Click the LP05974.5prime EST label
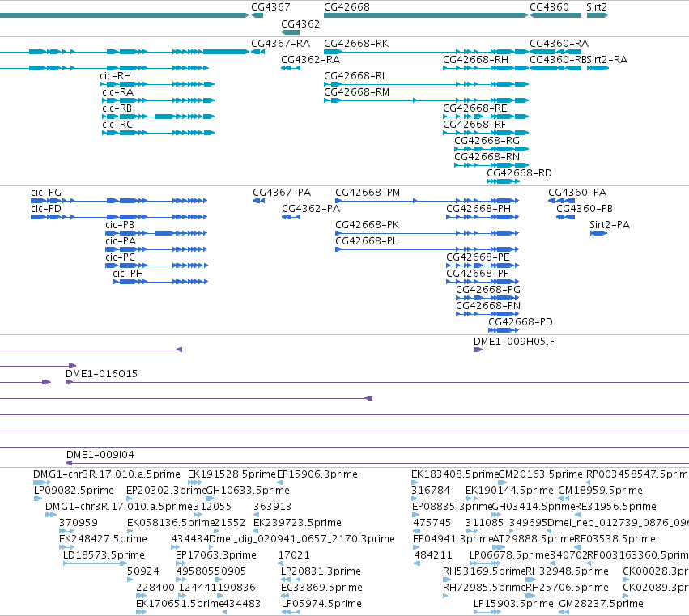 [x=321, y=604]
